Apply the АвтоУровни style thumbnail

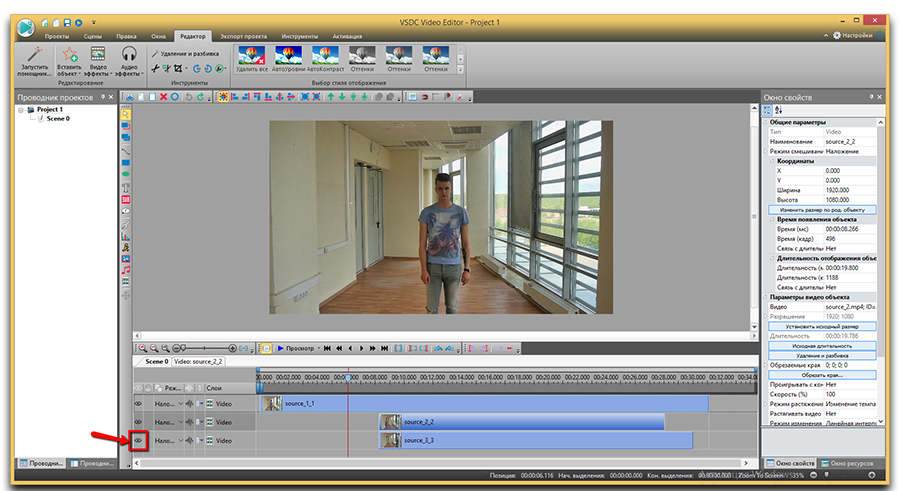point(288,59)
